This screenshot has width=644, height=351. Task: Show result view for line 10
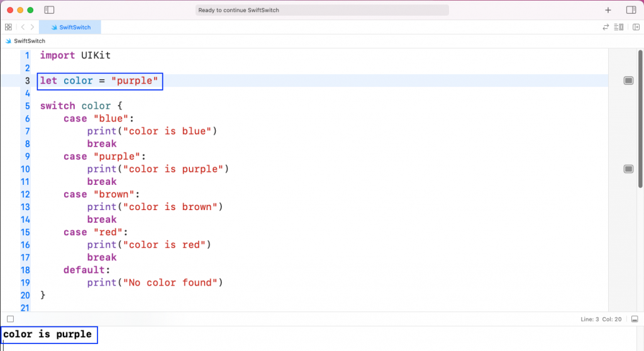(628, 169)
